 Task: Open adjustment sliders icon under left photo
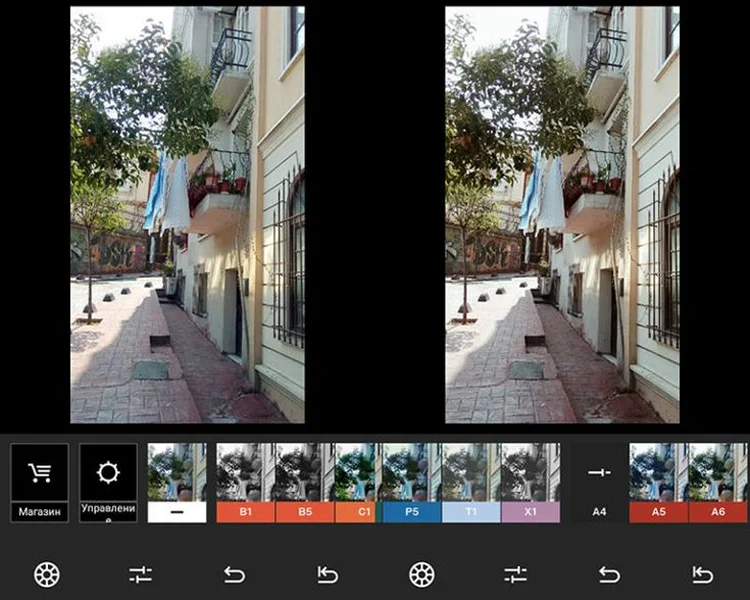pyautogui.click(x=140, y=574)
